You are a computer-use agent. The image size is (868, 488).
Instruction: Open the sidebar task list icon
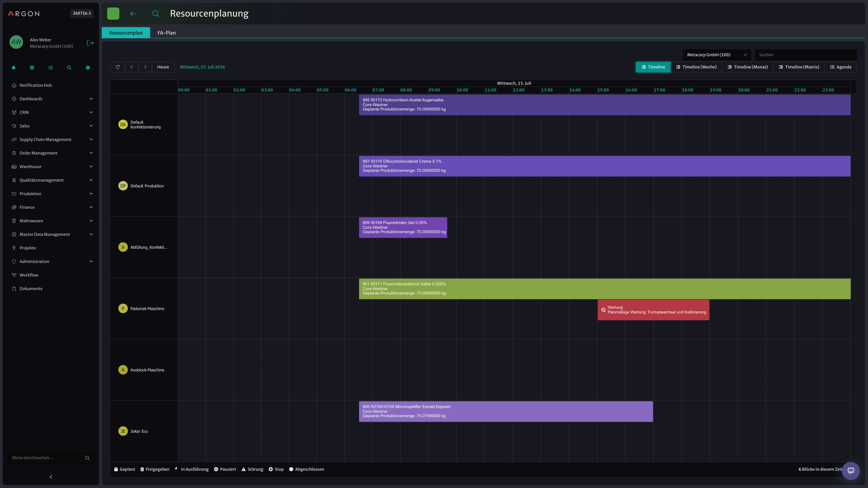tap(51, 68)
